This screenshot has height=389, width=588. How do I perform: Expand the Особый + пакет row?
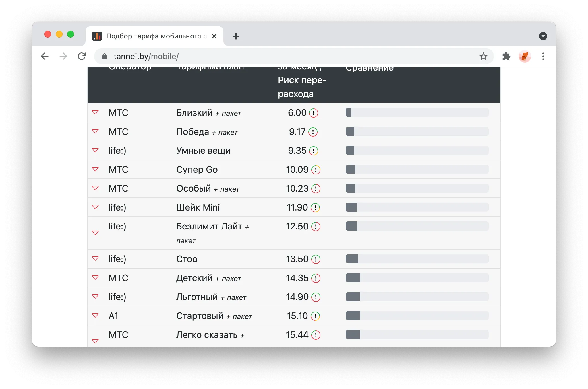point(95,188)
